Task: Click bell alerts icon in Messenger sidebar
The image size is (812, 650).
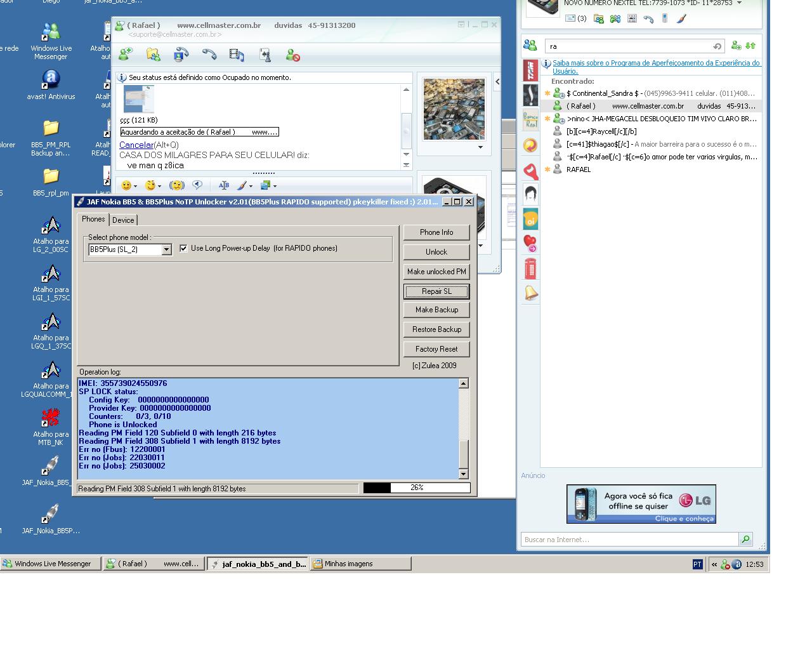Action: coord(530,293)
